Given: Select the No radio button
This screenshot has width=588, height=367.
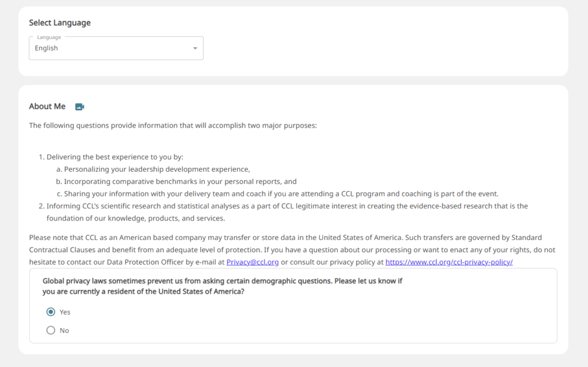Looking at the screenshot, I should click(51, 330).
